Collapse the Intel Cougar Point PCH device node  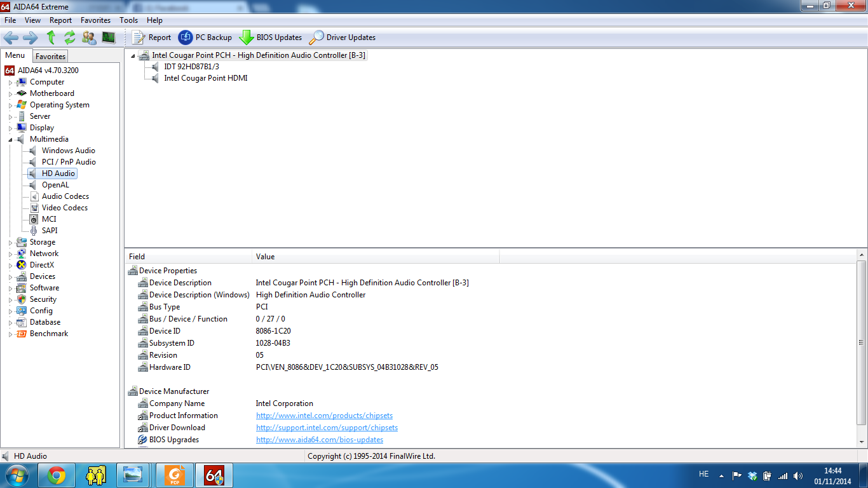click(x=133, y=55)
